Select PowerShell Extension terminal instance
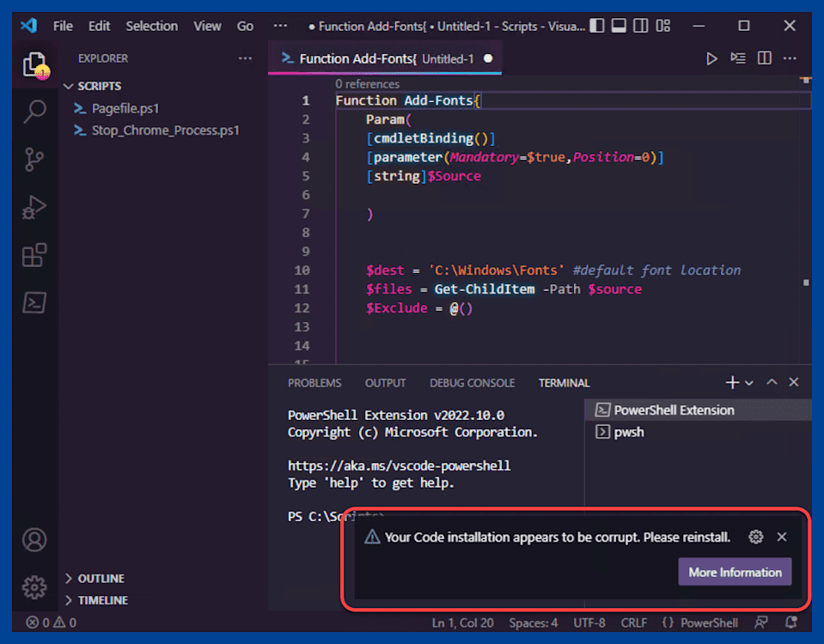Screen dimensions: 824x644 (x=699, y=410)
